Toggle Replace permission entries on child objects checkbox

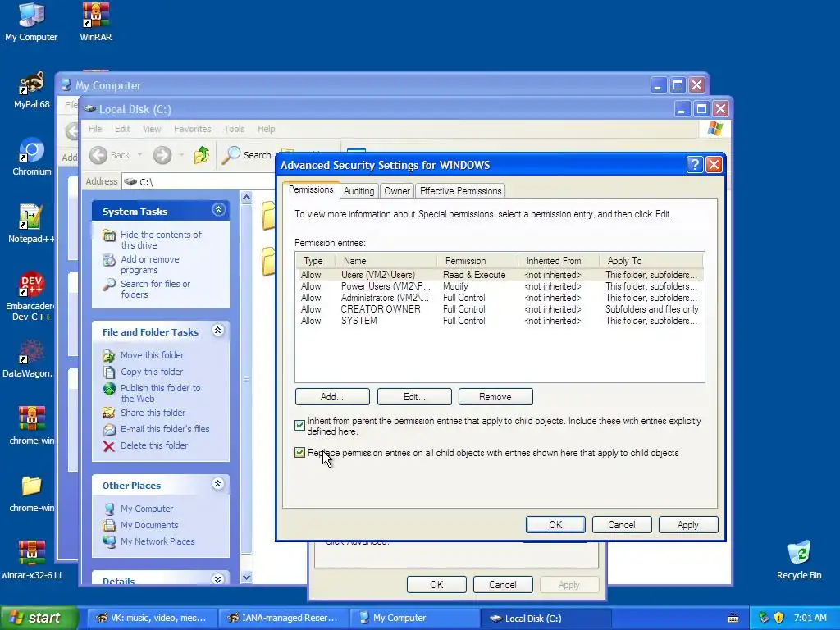point(299,453)
